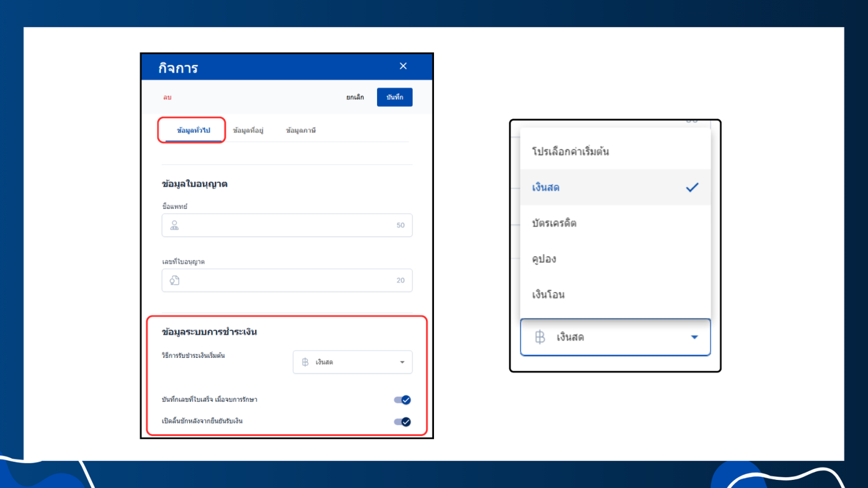Switch to the ข้อมูลภาษี tab
Screen dimensions: 868x488
[x=301, y=130]
